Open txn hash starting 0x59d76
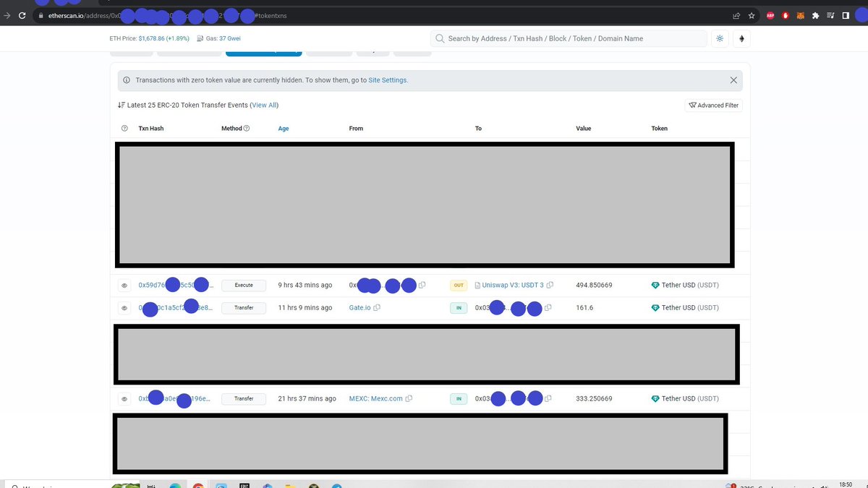The width and height of the screenshot is (868, 488). 176,285
